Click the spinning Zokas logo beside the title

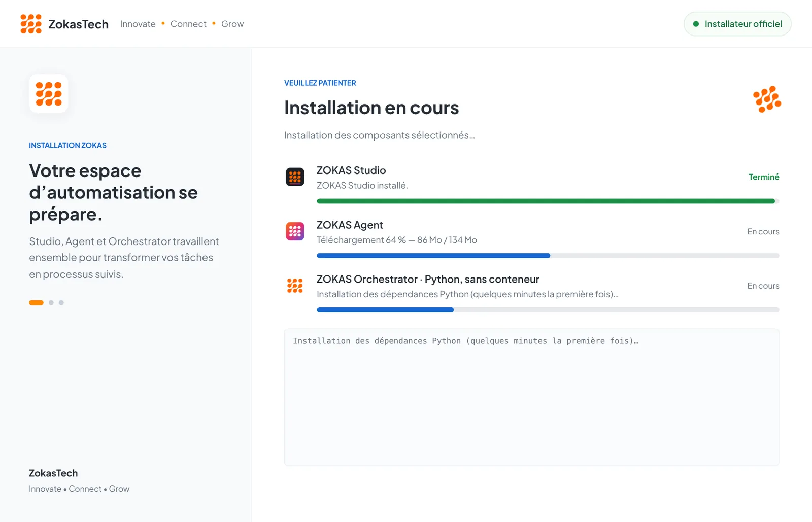tap(767, 99)
